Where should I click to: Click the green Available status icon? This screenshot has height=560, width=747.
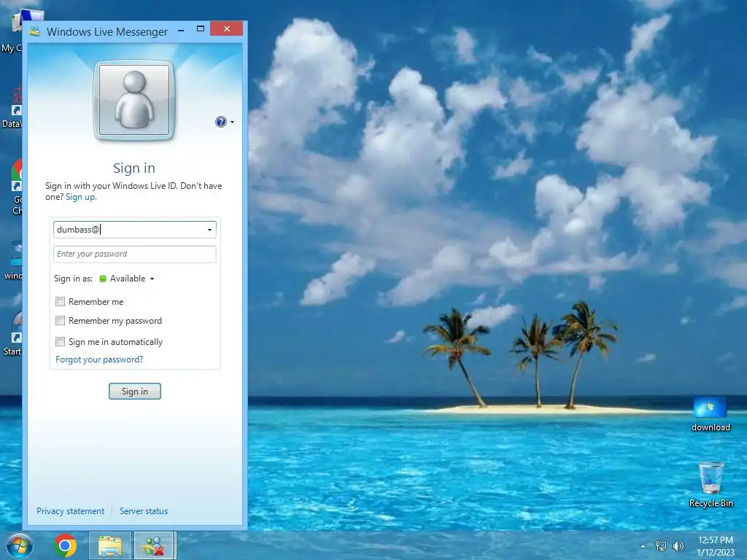102,279
